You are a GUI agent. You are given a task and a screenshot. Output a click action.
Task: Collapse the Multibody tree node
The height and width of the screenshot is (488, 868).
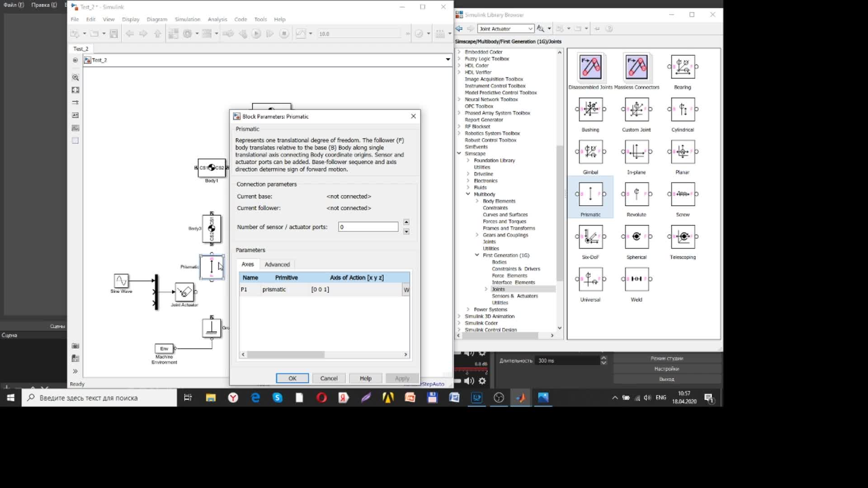pos(468,194)
